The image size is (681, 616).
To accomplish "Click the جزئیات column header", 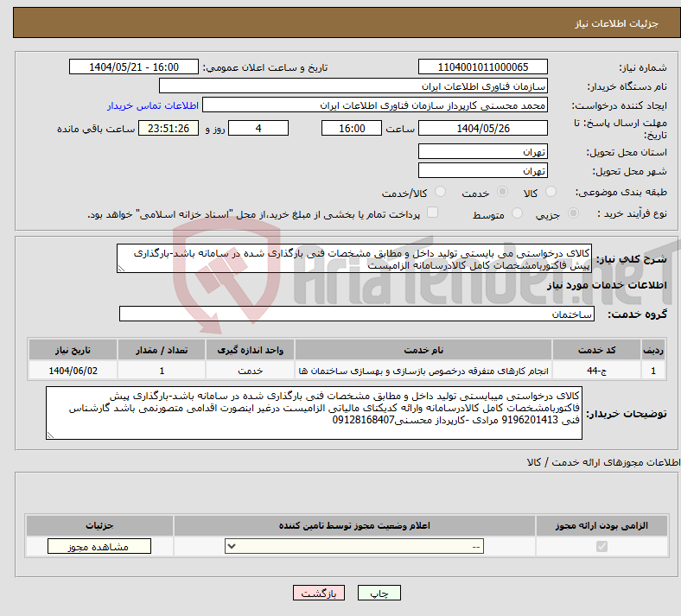I will [x=99, y=525].
